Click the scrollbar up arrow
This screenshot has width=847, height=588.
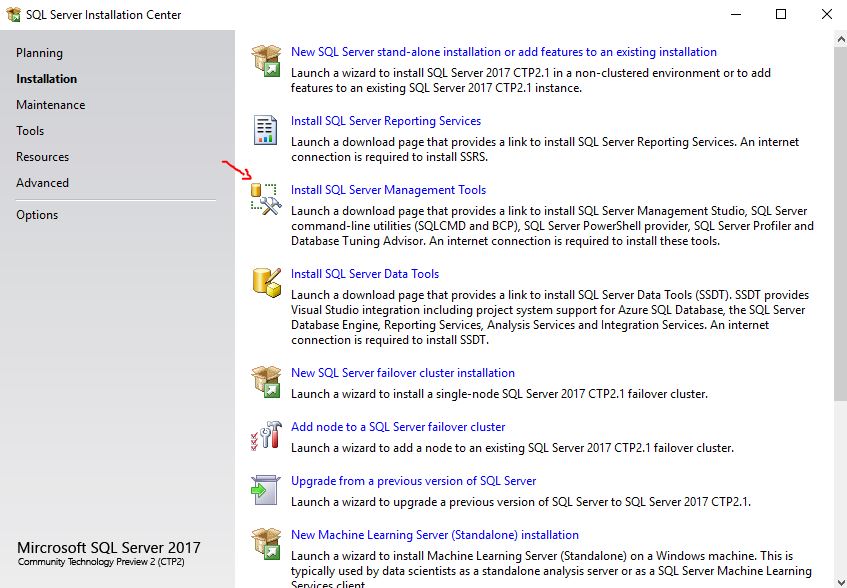(841, 39)
